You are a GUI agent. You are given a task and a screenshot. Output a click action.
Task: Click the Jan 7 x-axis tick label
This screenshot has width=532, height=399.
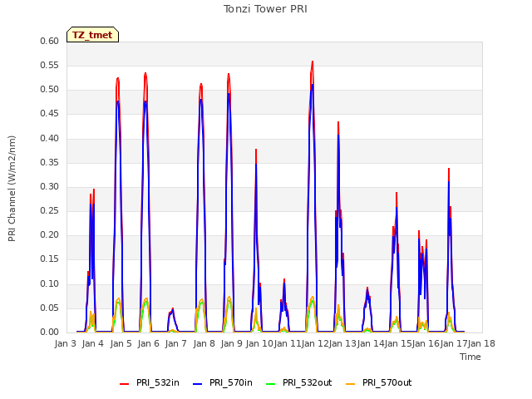click(x=175, y=343)
